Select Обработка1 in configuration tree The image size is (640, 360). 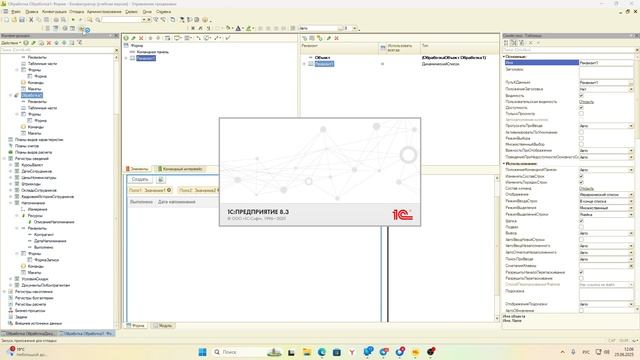tap(32, 95)
